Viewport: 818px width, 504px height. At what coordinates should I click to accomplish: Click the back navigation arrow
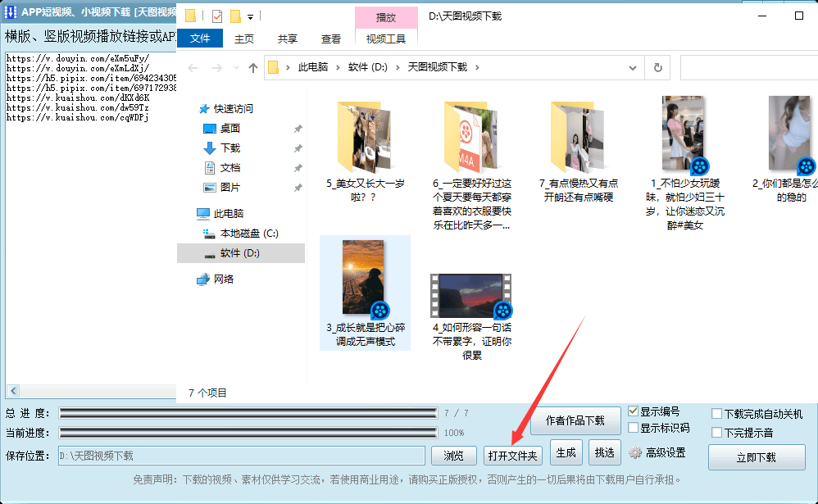click(x=193, y=67)
